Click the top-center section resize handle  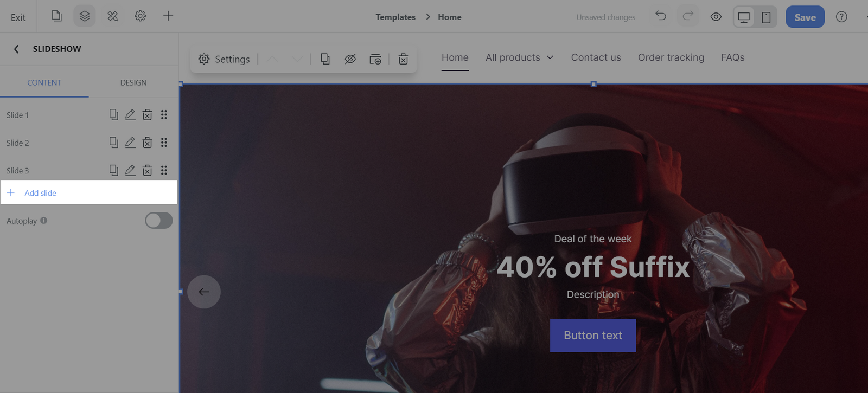[x=593, y=84]
